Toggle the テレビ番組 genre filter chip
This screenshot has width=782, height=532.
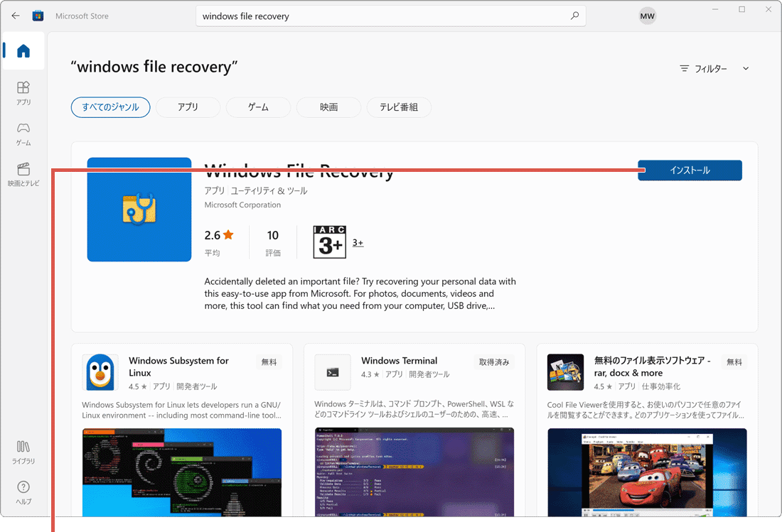pos(399,107)
